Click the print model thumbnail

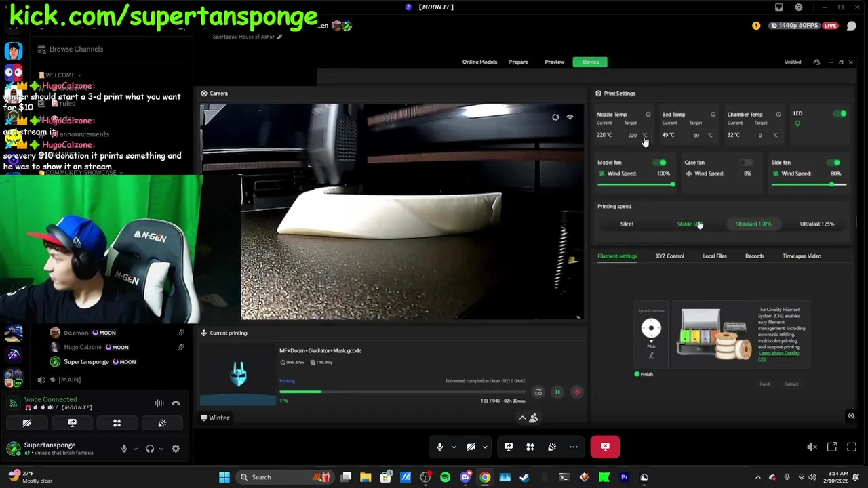(x=238, y=373)
